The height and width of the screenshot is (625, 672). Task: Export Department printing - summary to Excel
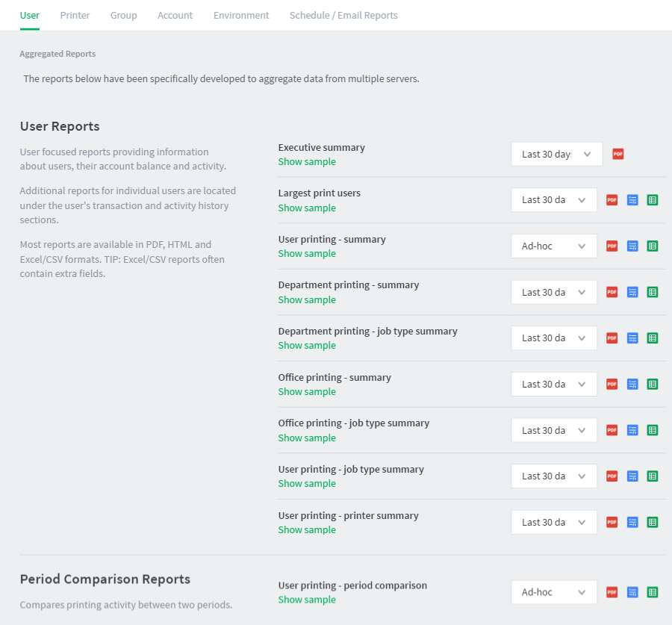pos(653,292)
